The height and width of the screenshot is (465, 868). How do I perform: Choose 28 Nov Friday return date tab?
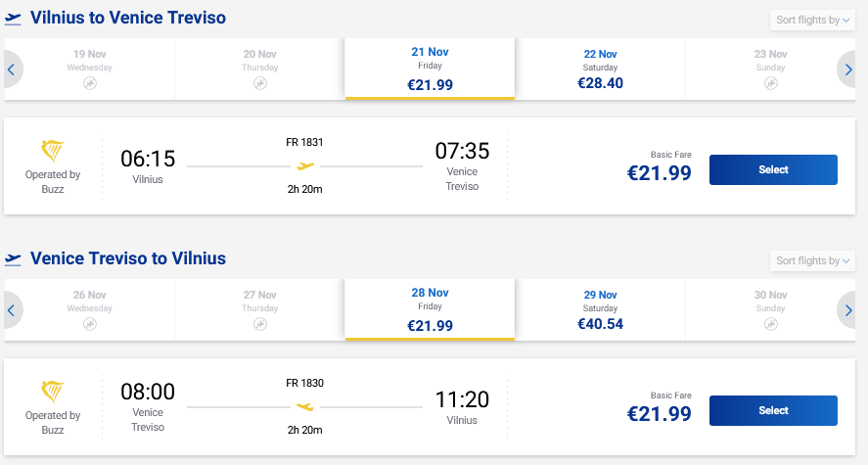430,309
